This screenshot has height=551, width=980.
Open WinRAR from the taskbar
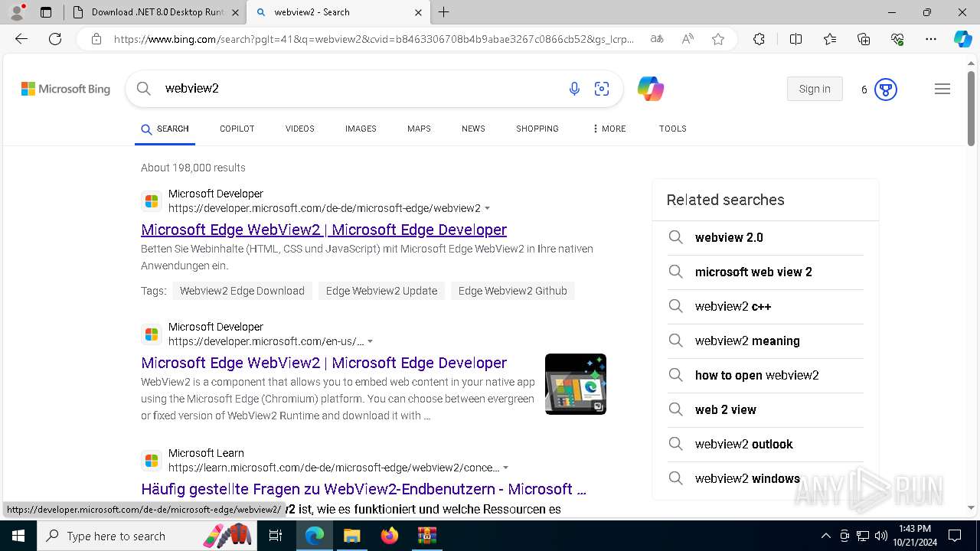[426, 536]
